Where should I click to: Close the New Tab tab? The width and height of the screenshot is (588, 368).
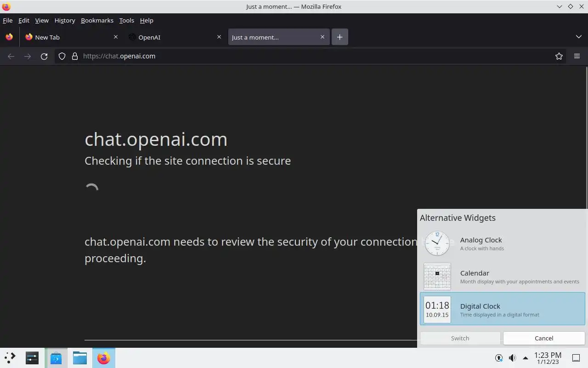point(116,37)
